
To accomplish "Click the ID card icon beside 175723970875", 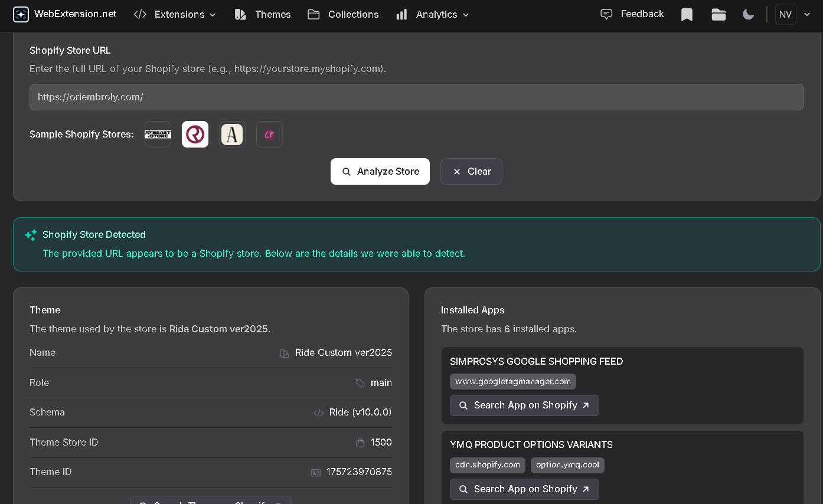I will pos(316,472).
